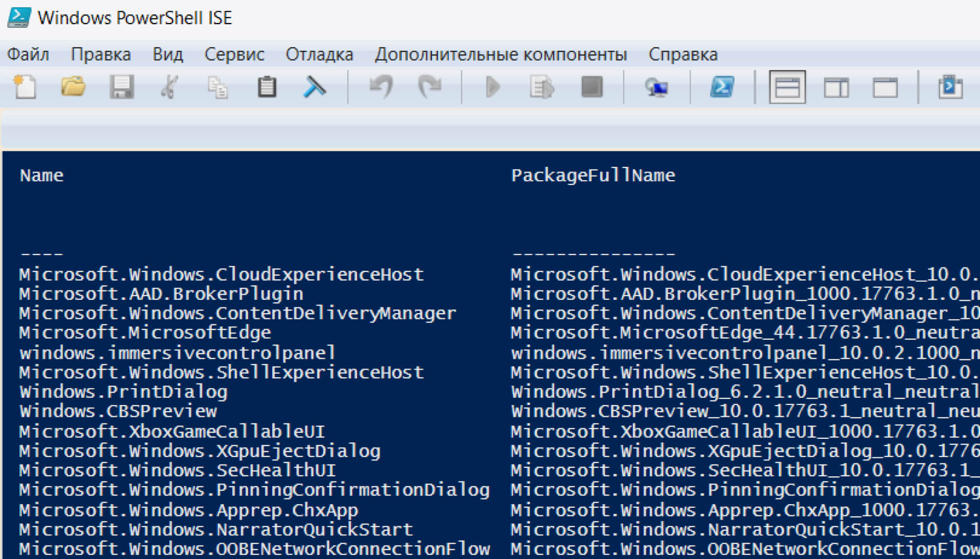980x559 pixels.
Task: Run script with green play icon
Action: point(493,87)
